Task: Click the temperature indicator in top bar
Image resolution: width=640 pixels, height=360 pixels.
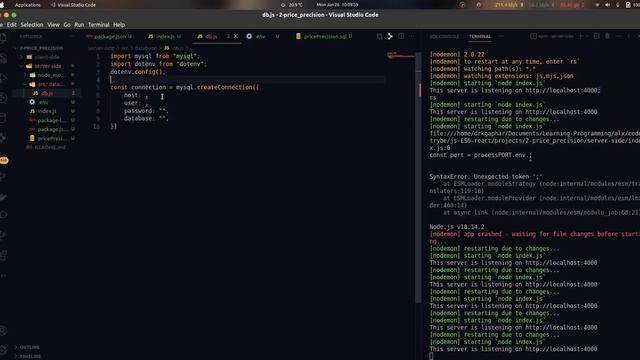Action: pyautogui.click(x=292, y=5)
